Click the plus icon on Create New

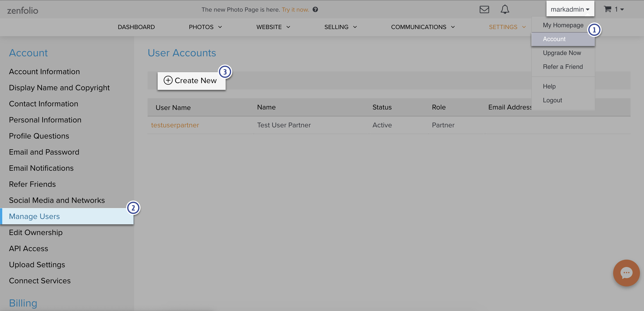pyautogui.click(x=168, y=80)
